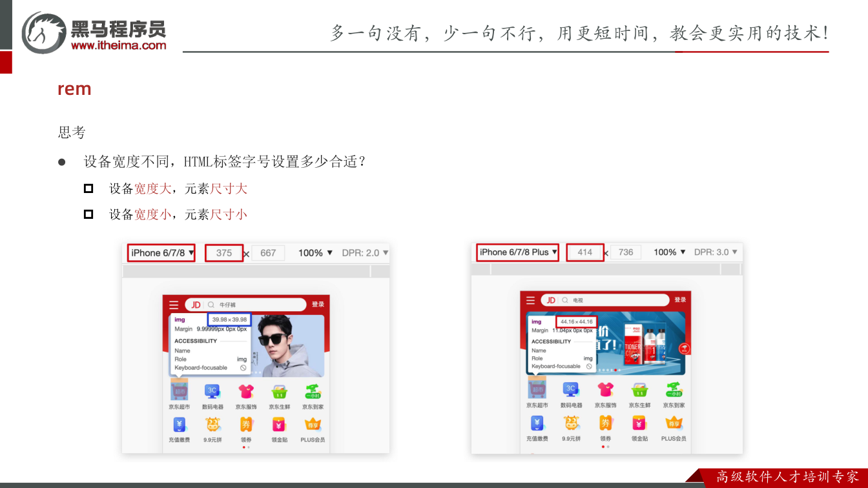Tap 领金贴 icon in the 375-wide preview

point(279,425)
